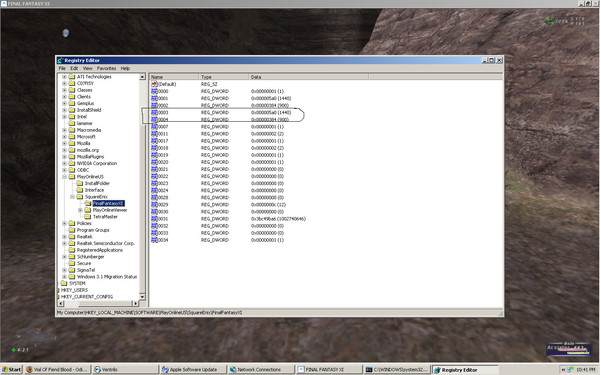Click the folder icon of InstallFolder key
This screenshot has height=375, width=600.
[x=80, y=183]
